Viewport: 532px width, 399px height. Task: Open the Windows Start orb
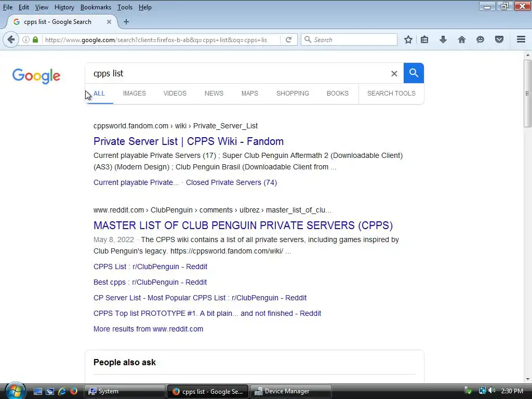click(x=15, y=391)
